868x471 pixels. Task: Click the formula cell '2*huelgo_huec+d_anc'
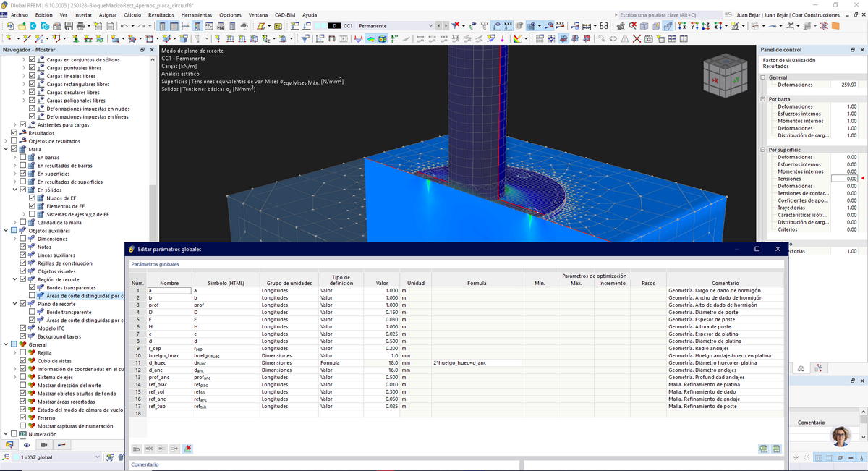477,362
